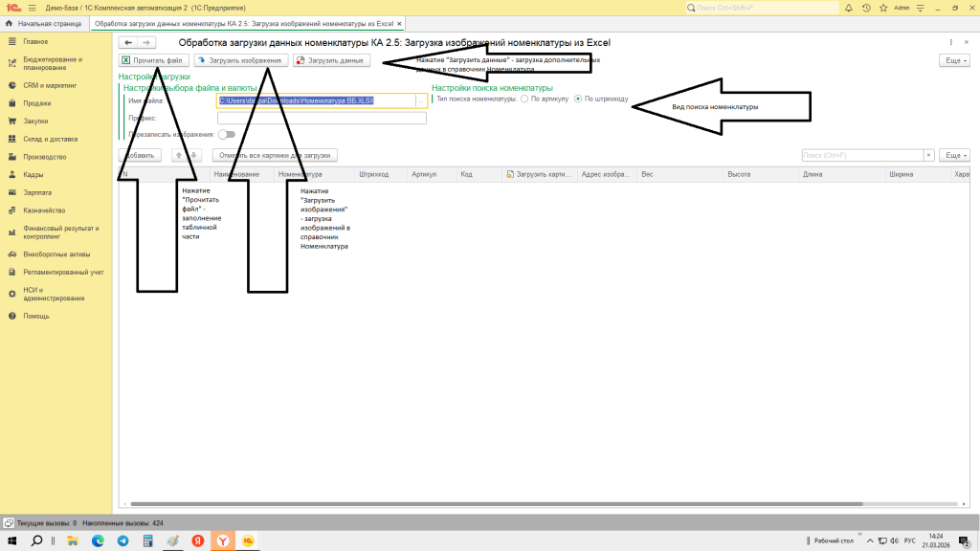Click Артикул column header
Screen dimensions: 980x551
pyautogui.click(x=432, y=174)
